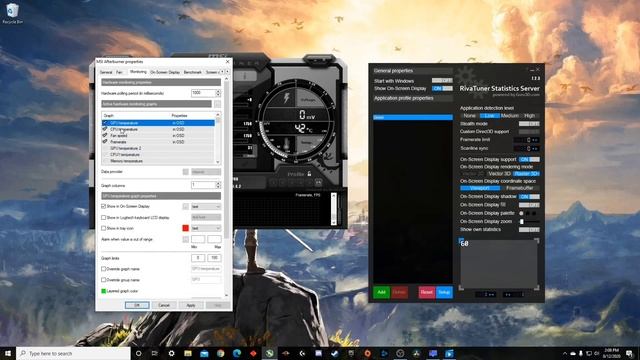Check Show in Logitech keyboard LCD display
This screenshot has width=640, height=360.
[104, 218]
